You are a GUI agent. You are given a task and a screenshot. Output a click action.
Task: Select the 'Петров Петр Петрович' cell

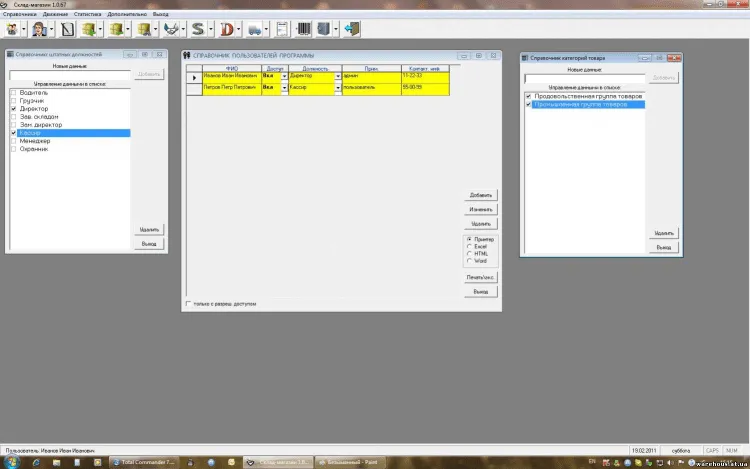point(232,89)
